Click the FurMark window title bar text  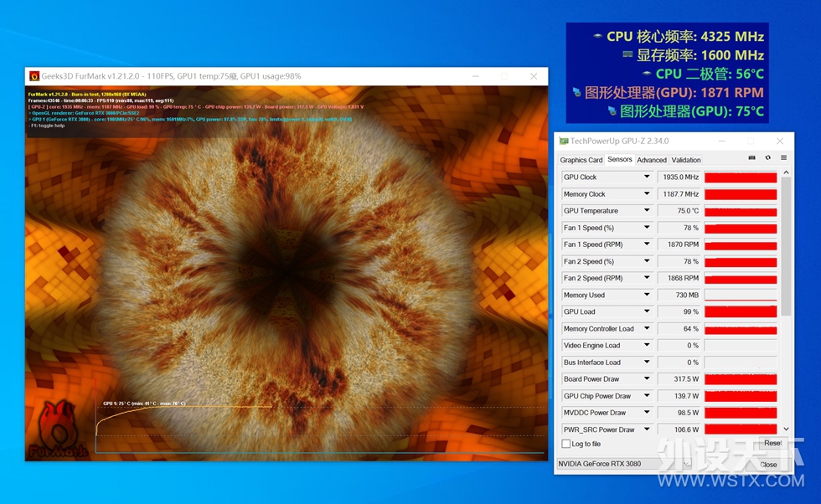coord(171,76)
